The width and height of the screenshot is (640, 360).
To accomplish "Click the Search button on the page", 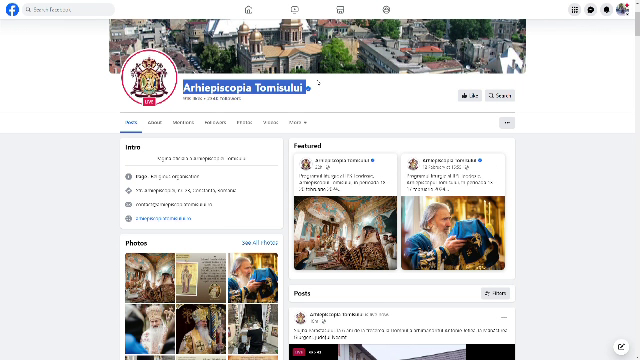I will coord(500,96).
